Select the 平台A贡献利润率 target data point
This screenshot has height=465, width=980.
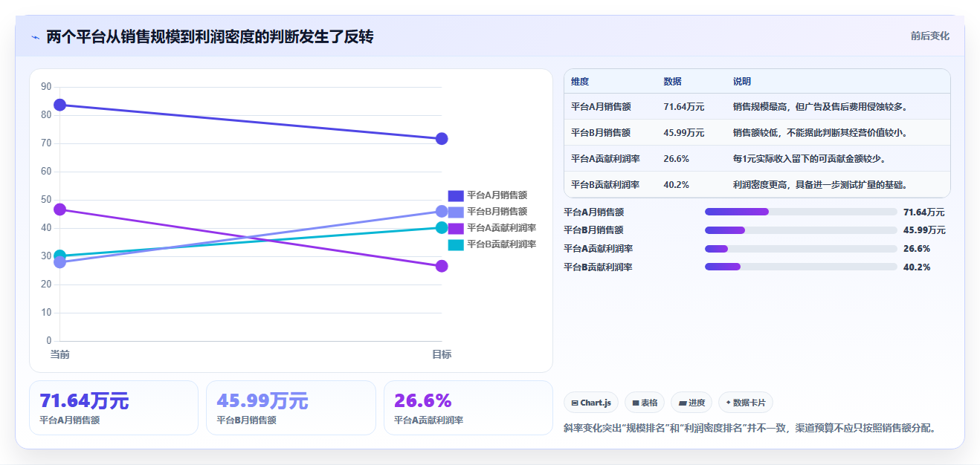click(442, 266)
